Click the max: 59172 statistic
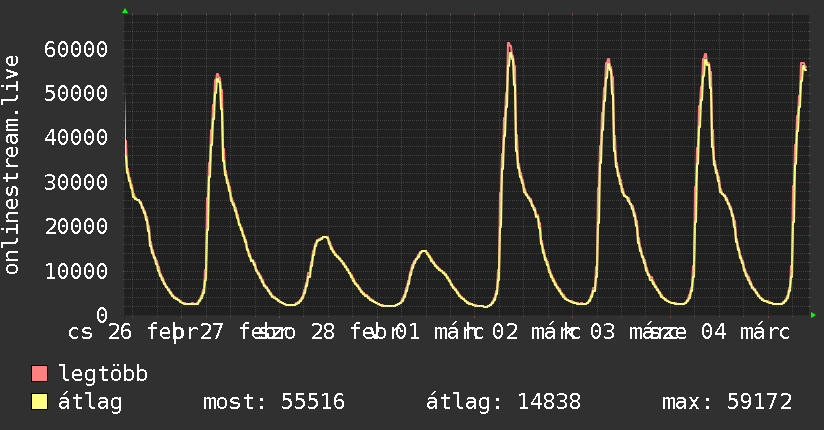Image resolution: width=824 pixels, height=430 pixels. pyautogui.click(x=727, y=402)
